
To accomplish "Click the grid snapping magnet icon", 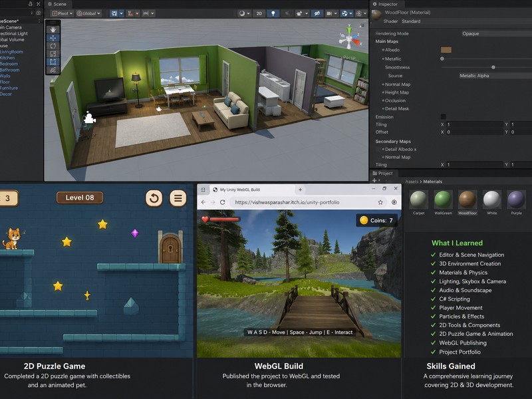I will click(130, 13).
